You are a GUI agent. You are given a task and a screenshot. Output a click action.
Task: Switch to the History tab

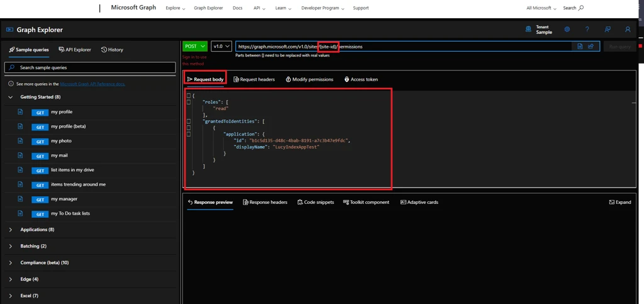pyautogui.click(x=112, y=50)
